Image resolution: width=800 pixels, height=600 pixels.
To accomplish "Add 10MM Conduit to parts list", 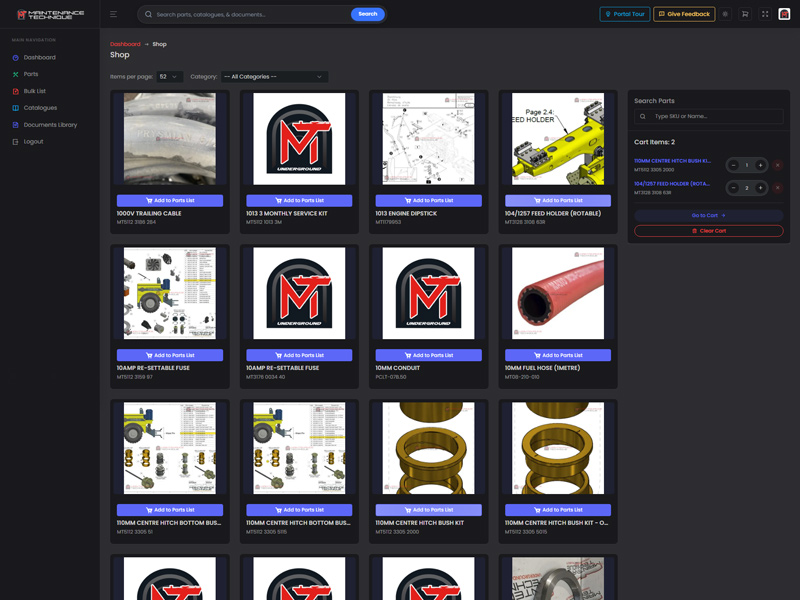I will pyautogui.click(x=429, y=355).
